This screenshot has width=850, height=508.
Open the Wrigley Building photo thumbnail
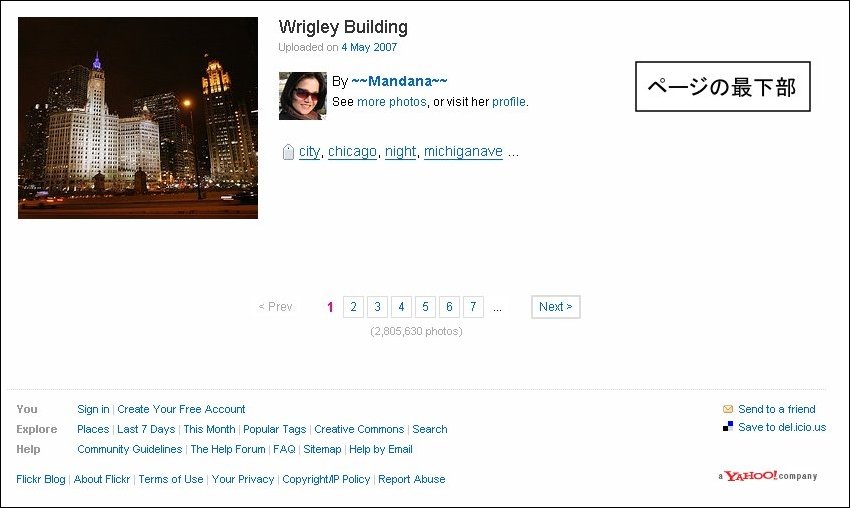click(x=138, y=118)
